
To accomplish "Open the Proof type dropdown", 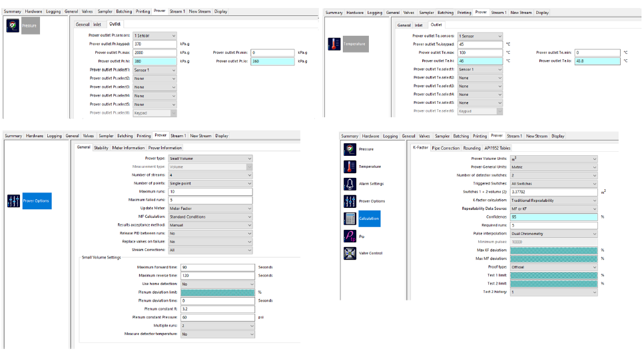I will pos(553,267).
